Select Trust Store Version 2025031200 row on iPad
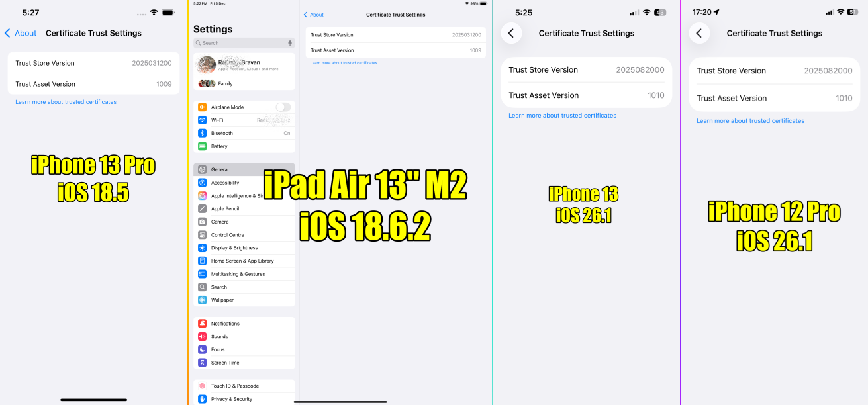Screen dimensions: 868x405 click(x=396, y=35)
